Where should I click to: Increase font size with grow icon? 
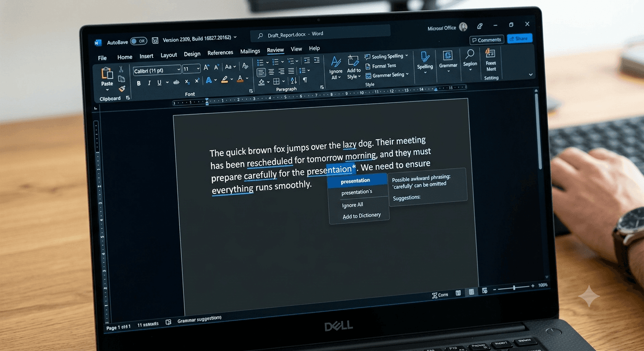pyautogui.click(x=206, y=67)
